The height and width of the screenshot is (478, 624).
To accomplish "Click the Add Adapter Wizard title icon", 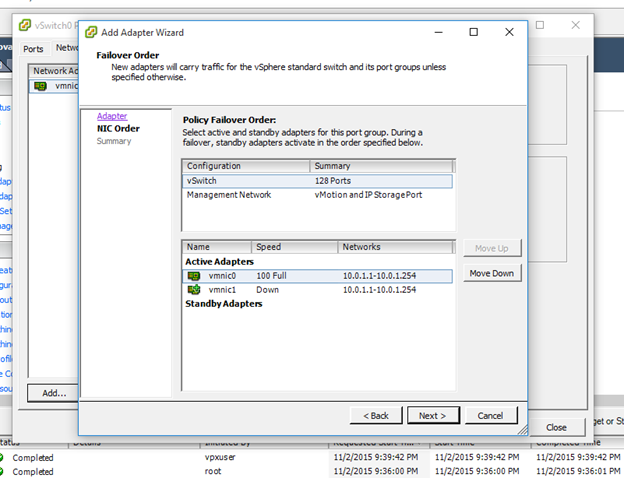I will [x=91, y=32].
